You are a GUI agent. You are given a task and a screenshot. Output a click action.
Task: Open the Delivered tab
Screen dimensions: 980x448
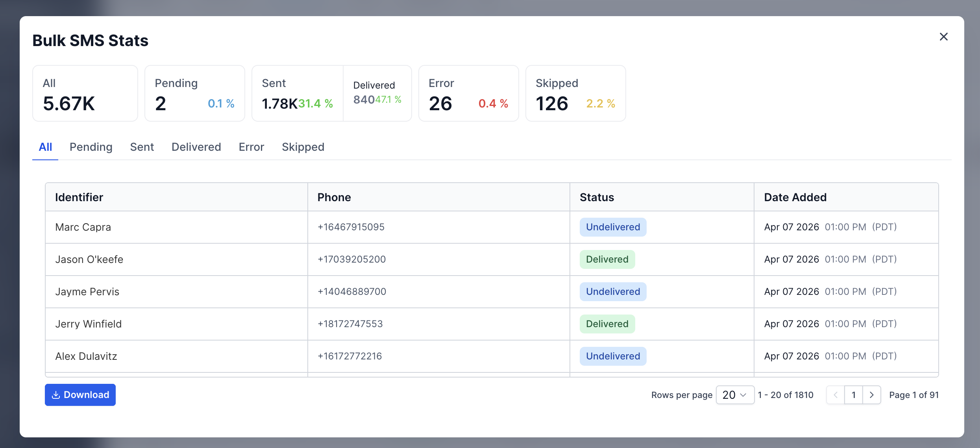click(x=196, y=147)
